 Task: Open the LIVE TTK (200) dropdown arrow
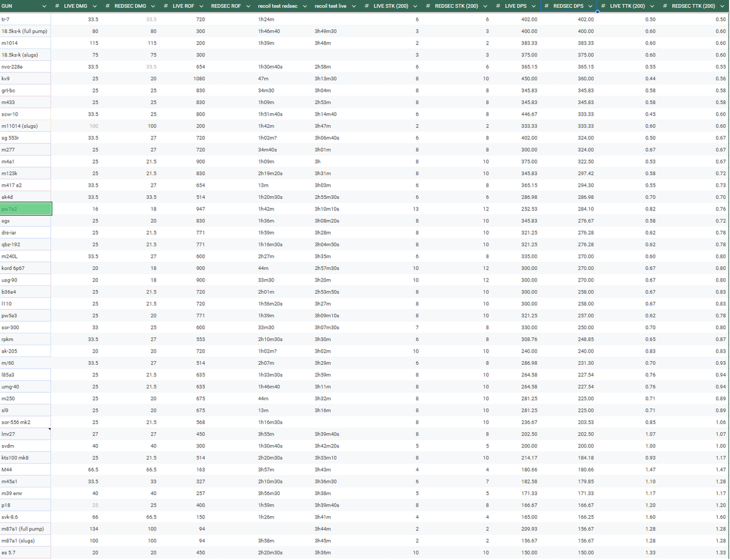(x=652, y=7)
